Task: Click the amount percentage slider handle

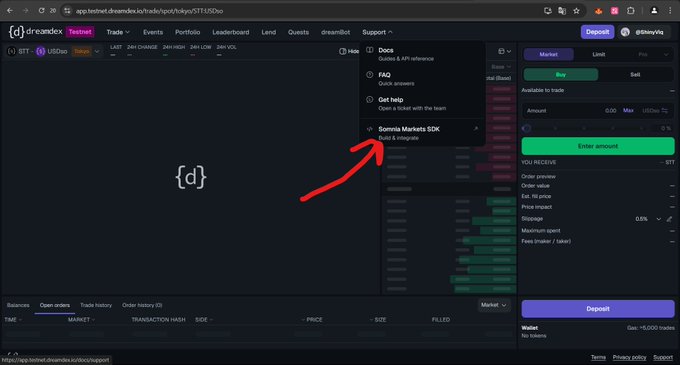Action: (526, 128)
